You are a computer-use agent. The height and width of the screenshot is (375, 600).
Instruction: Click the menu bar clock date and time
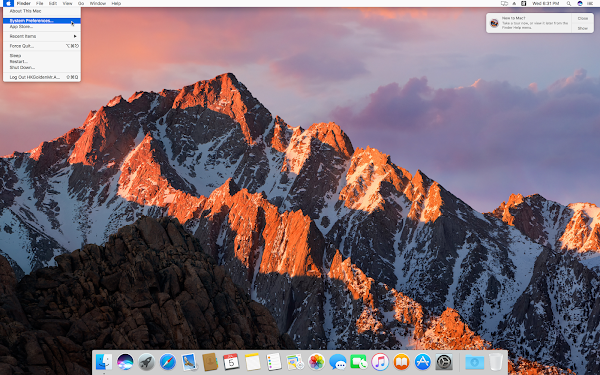545,3
